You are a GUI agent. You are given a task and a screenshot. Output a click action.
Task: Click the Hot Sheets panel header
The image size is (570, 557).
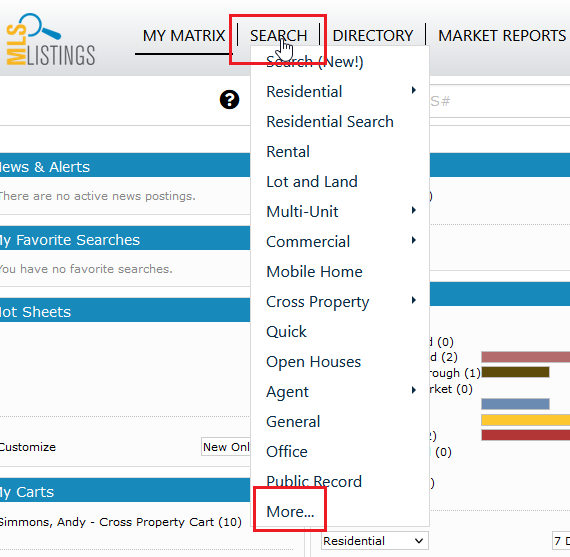[125, 310]
